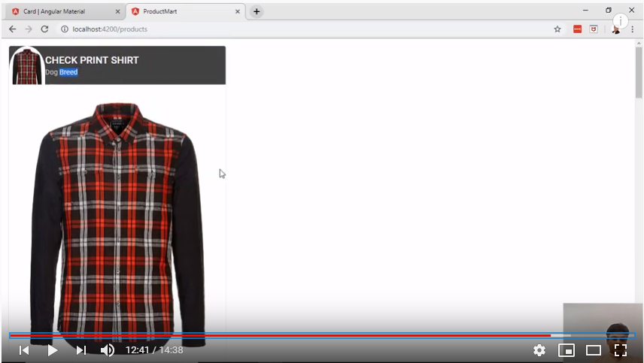Reload the current page

coord(44,29)
